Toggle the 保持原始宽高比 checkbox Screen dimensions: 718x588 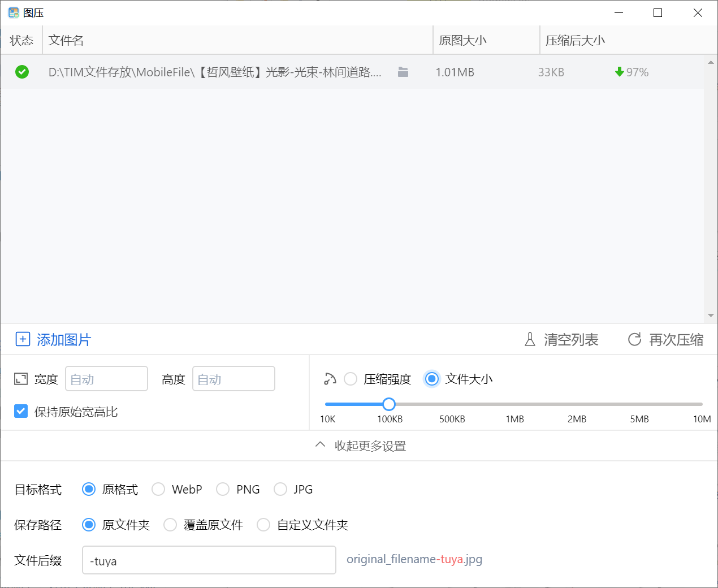click(x=21, y=411)
